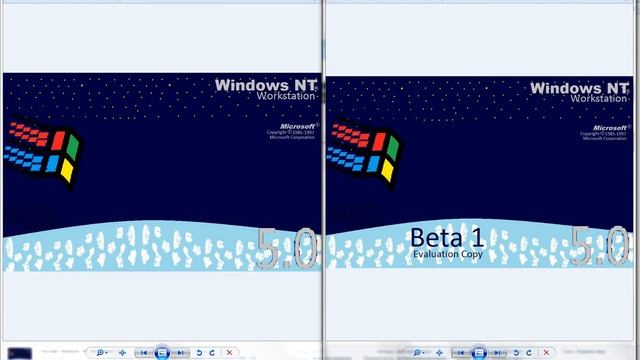Go to next image in left viewer
Screen dimensions: 640x360
(181, 353)
